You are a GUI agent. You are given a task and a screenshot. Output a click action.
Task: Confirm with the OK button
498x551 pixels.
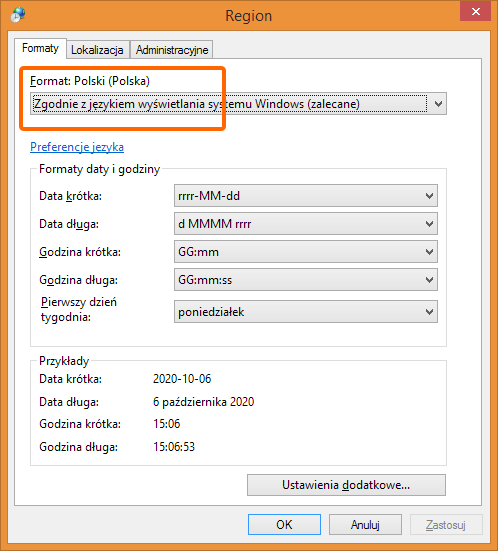(284, 525)
